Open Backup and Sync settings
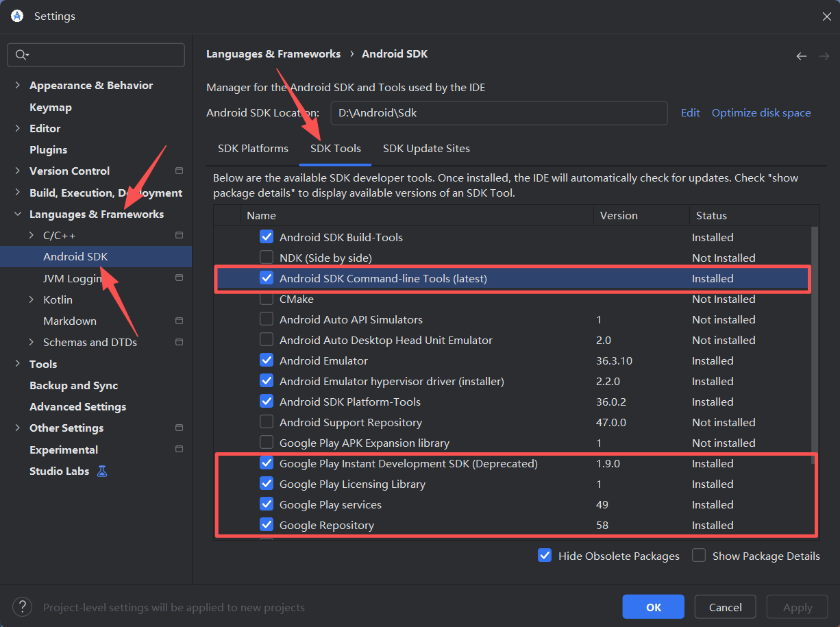 [74, 385]
